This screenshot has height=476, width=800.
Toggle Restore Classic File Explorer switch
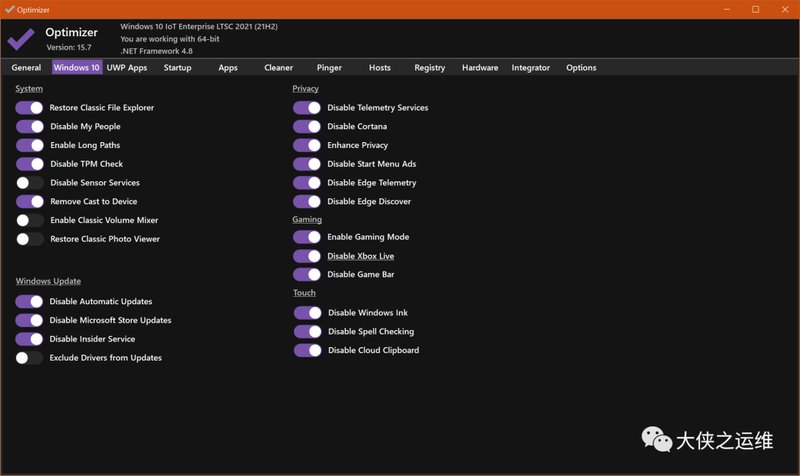coord(30,107)
